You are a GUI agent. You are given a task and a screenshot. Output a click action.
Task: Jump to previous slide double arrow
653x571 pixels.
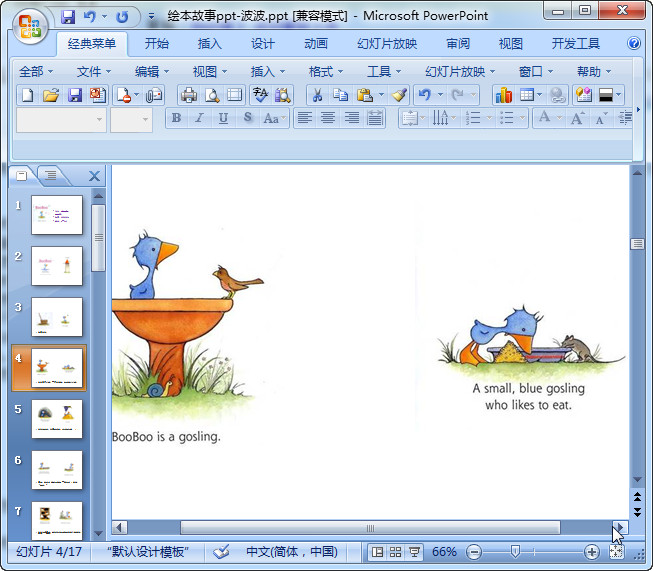tap(637, 496)
